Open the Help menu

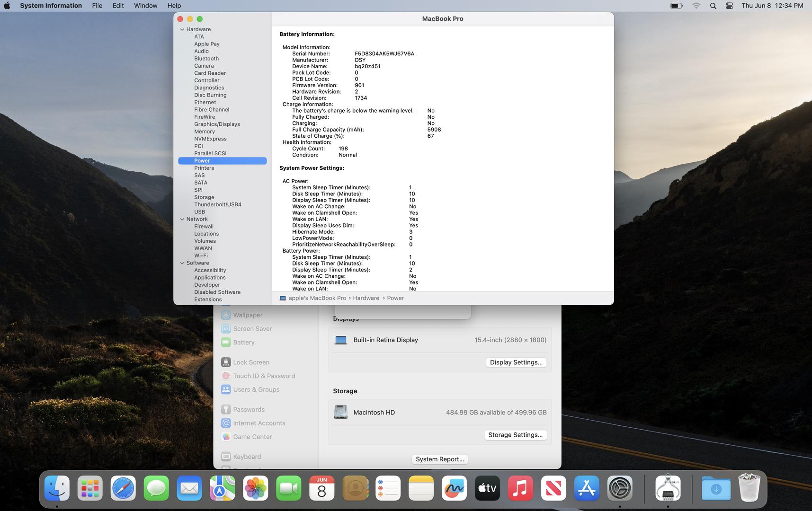pyautogui.click(x=174, y=6)
